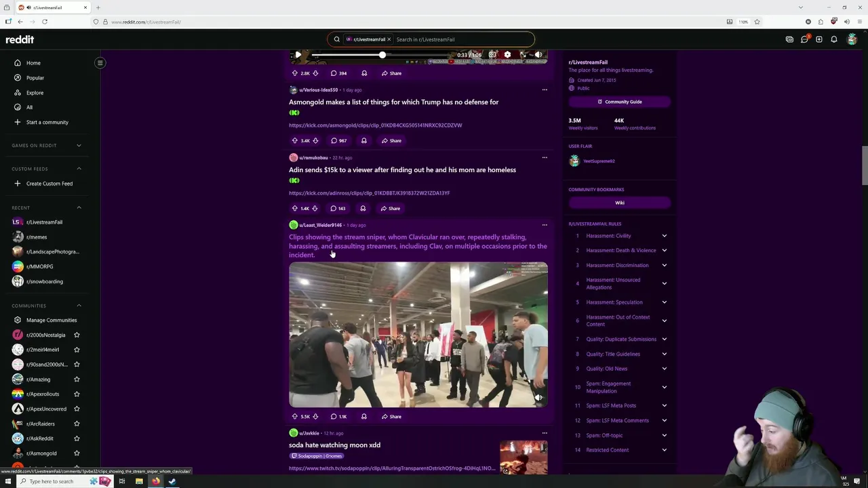Screen dimensions: 868x488
Task: Open the 394 comments on top post
Action: (339, 73)
